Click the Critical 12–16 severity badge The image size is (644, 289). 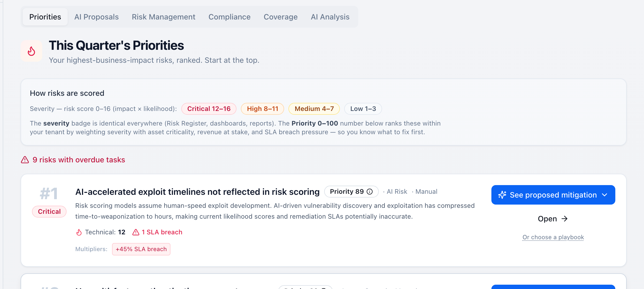[x=209, y=109]
